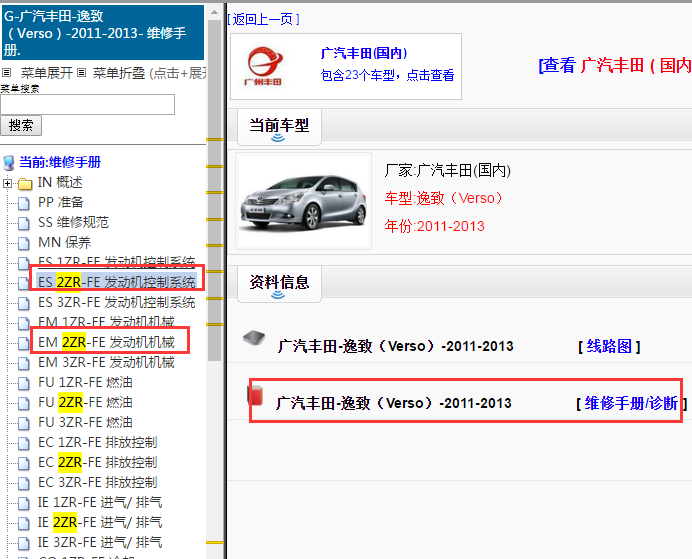Viewport: 692px width, 559px height.
Task: Click the red 维修手册 book icon
Action: [x=255, y=394]
